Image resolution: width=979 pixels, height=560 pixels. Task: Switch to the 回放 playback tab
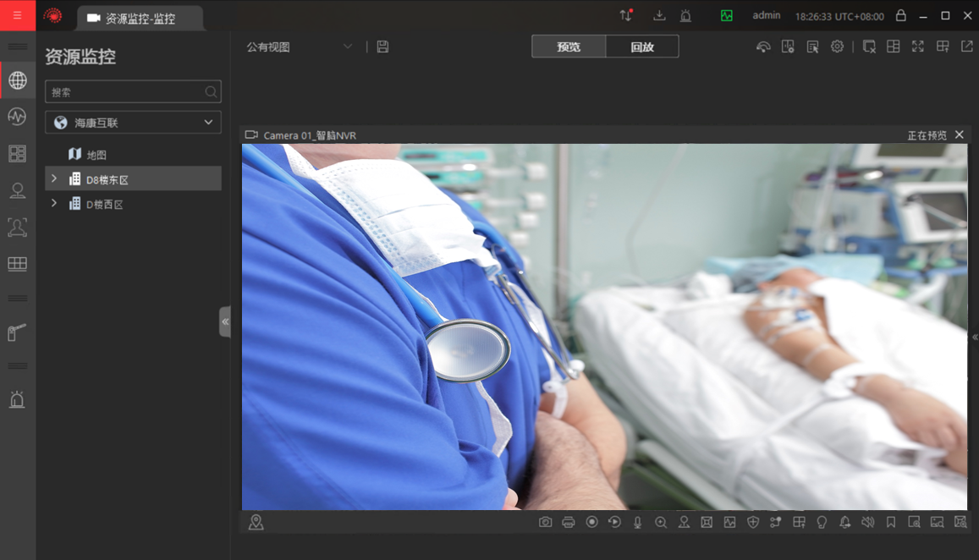pos(642,47)
